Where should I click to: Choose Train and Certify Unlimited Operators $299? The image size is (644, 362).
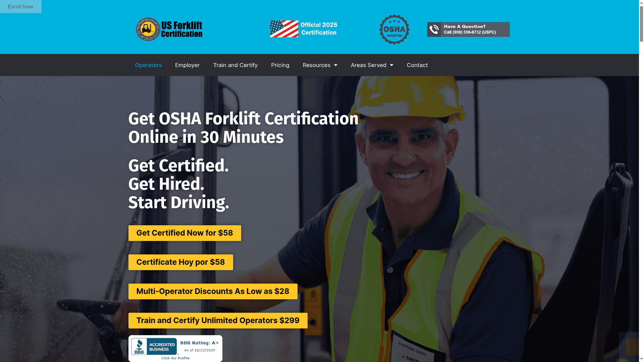(x=218, y=320)
